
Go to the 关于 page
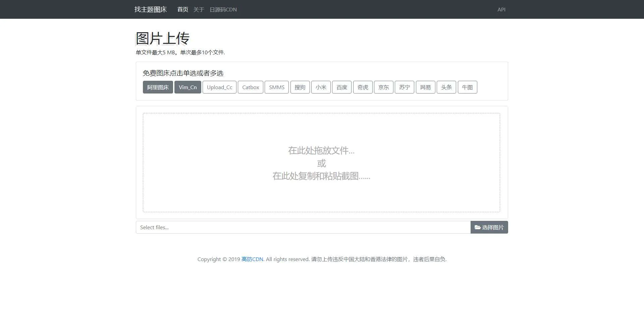point(199,10)
